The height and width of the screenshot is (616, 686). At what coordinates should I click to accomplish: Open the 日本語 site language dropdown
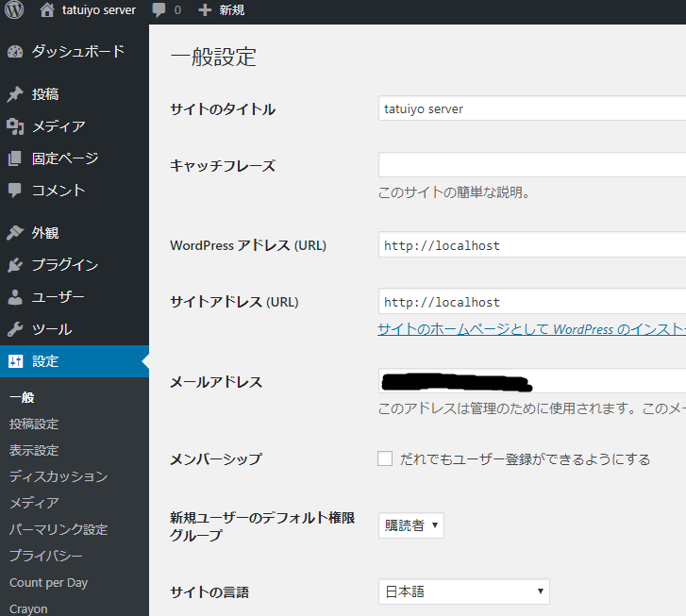click(x=463, y=591)
